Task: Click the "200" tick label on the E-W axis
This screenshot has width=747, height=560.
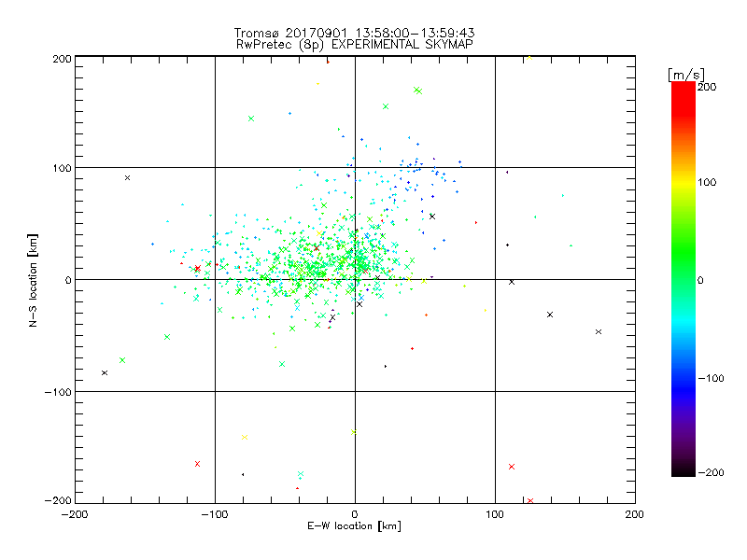Action: (635, 514)
